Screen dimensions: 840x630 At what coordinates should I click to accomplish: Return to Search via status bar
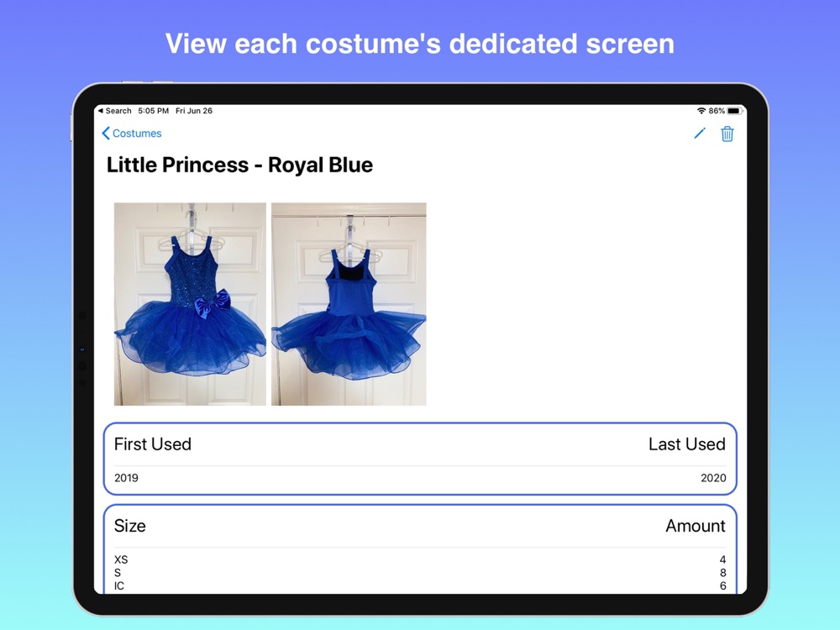114,111
